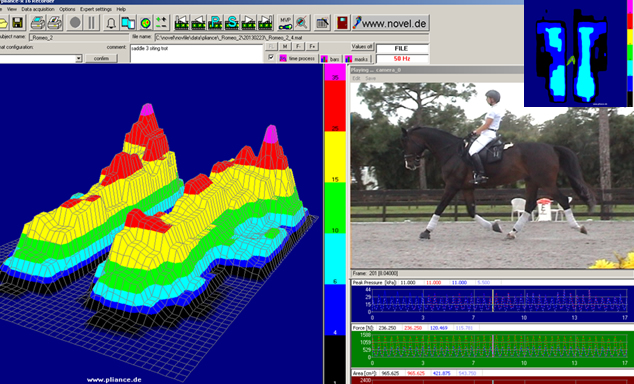Image resolution: width=634 pixels, height=384 pixels.
Task: Click the record circle button
Action: (75, 23)
